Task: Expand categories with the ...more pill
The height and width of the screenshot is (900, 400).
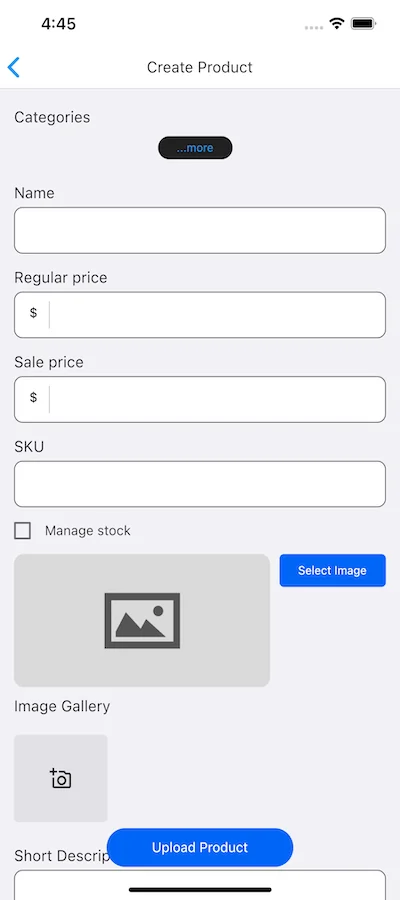Action: [x=195, y=148]
